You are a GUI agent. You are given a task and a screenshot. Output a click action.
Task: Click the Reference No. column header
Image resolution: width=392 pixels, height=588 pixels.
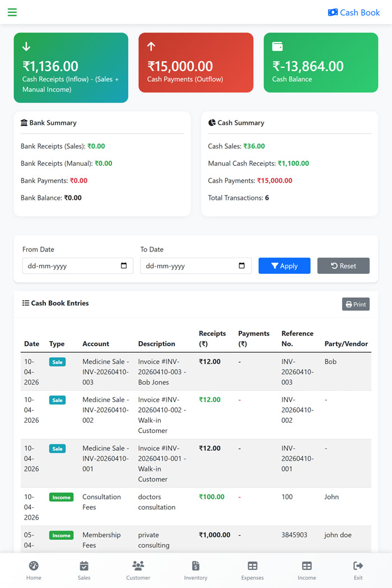click(x=297, y=339)
